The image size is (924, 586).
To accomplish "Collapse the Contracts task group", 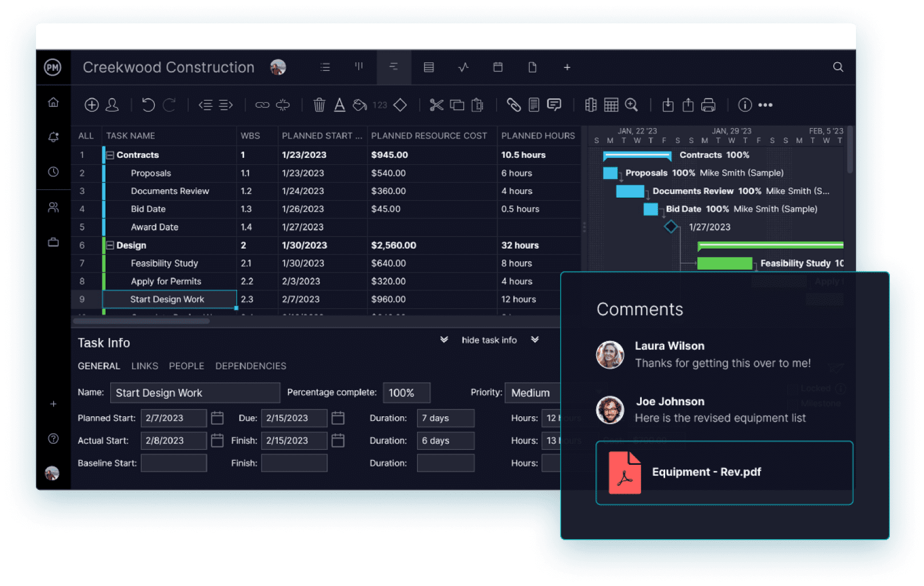I will (110, 155).
